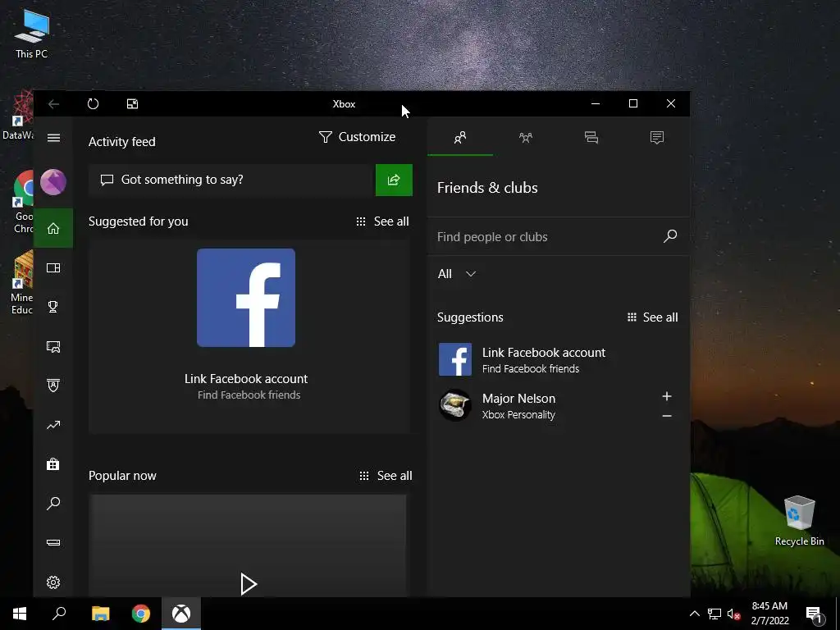
Task: Open Xbox Settings gear icon
Action: click(53, 582)
